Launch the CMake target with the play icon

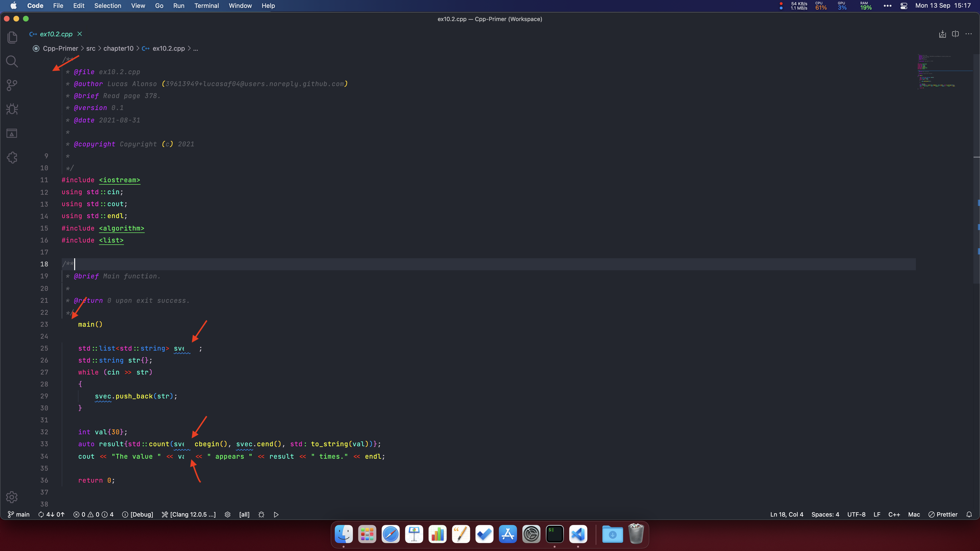click(276, 514)
